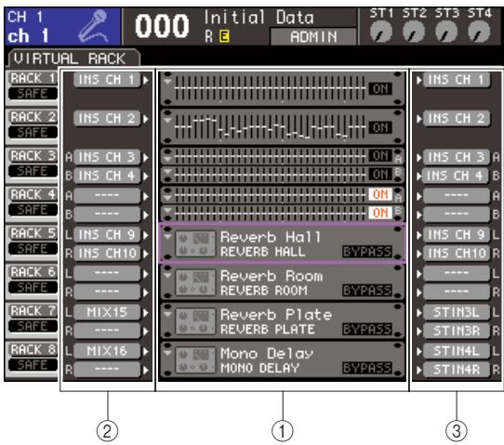
Task: Open rack mount arrow on Mono Delay
Action: pyautogui.click(x=167, y=353)
